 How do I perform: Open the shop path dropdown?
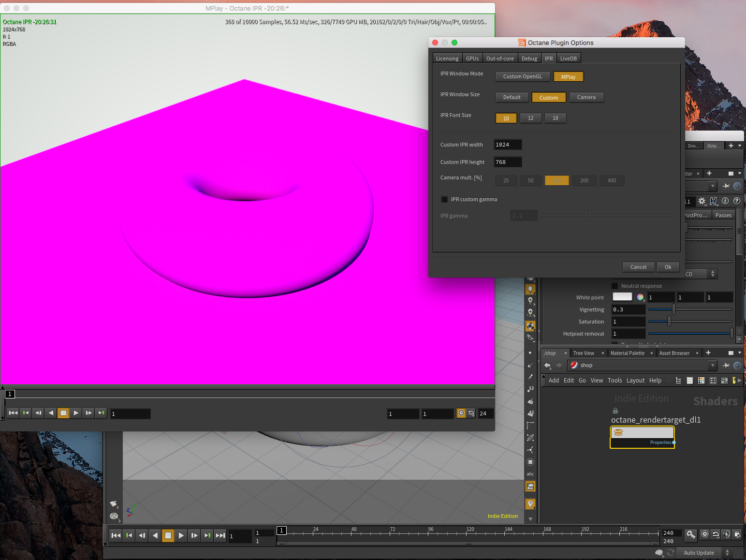point(713,365)
